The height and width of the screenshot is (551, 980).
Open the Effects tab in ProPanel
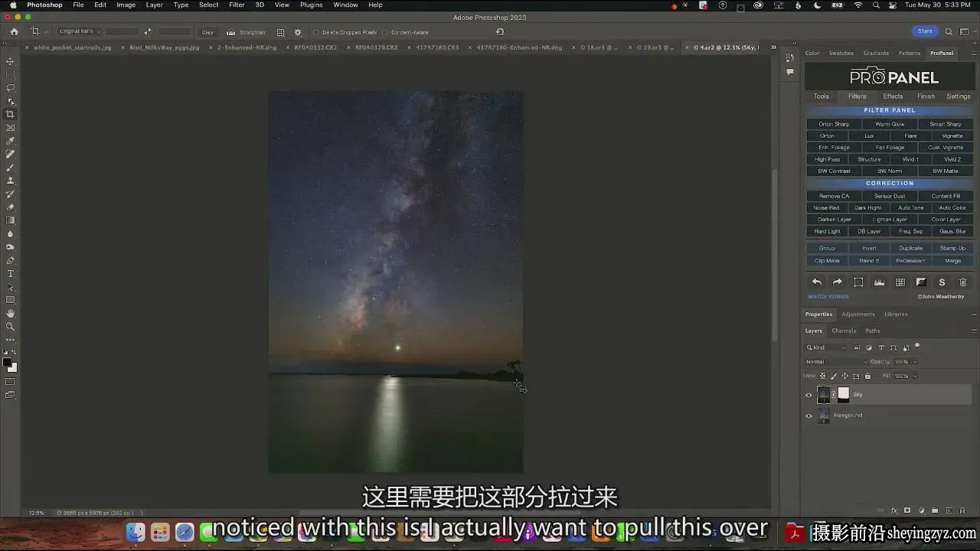pyautogui.click(x=893, y=96)
